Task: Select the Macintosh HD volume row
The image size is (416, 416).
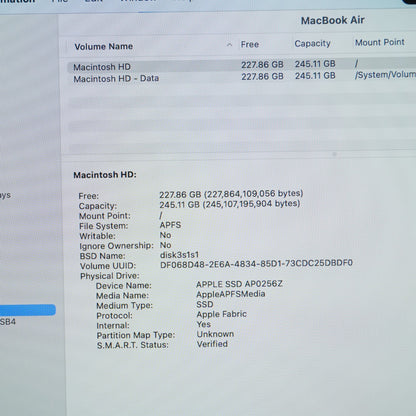Action: click(241, 65)
